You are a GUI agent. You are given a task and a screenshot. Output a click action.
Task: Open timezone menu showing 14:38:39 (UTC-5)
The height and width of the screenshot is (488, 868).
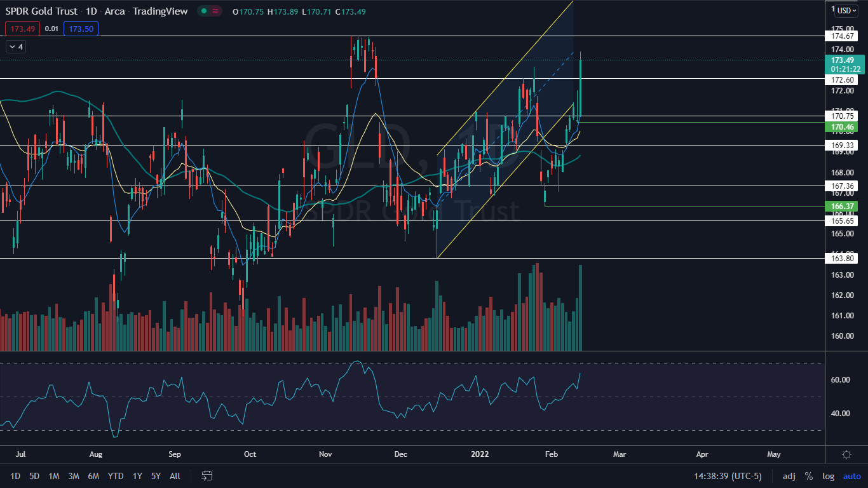pyautogui.click(x=728, y=476)
